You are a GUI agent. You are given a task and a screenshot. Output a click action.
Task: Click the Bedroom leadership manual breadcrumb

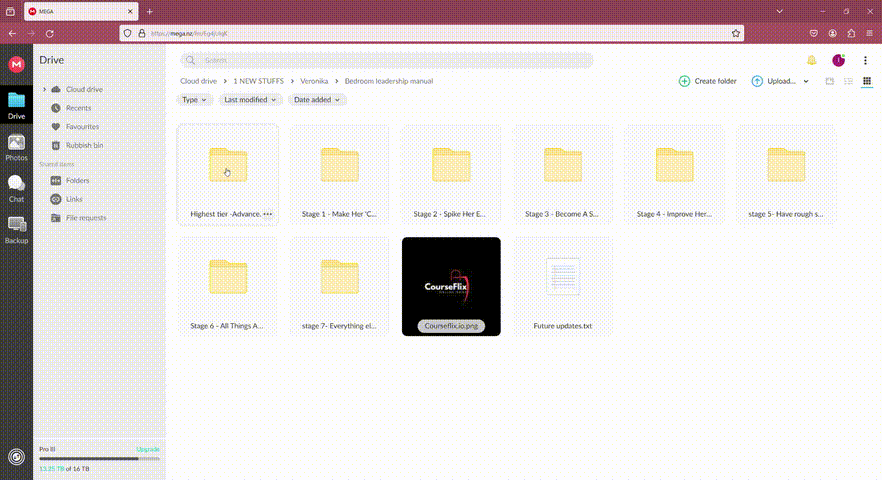[x=389, y=81]
